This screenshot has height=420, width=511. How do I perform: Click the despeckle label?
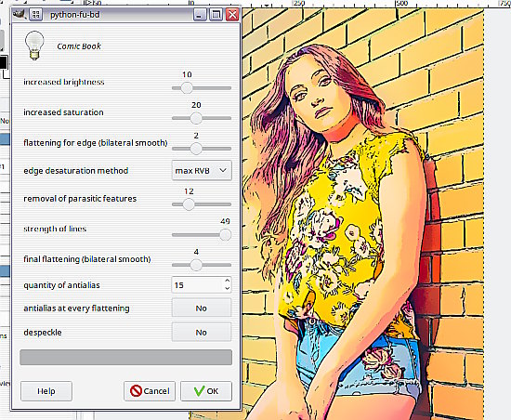[43, 333]
